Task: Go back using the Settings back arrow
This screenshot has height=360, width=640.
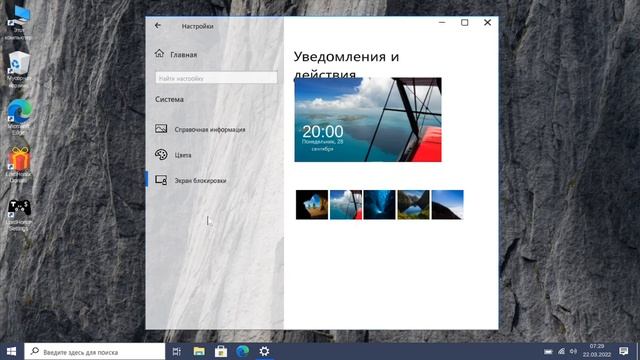Action: (x=158, y=26)
